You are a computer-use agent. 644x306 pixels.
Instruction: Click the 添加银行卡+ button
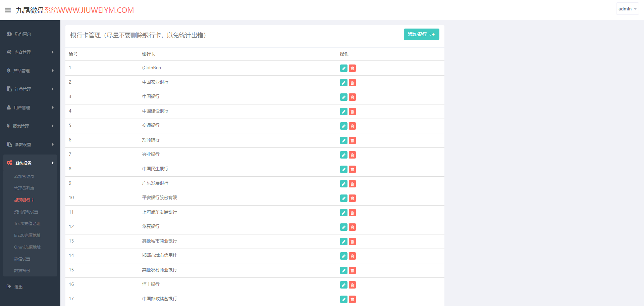[421, 34]
